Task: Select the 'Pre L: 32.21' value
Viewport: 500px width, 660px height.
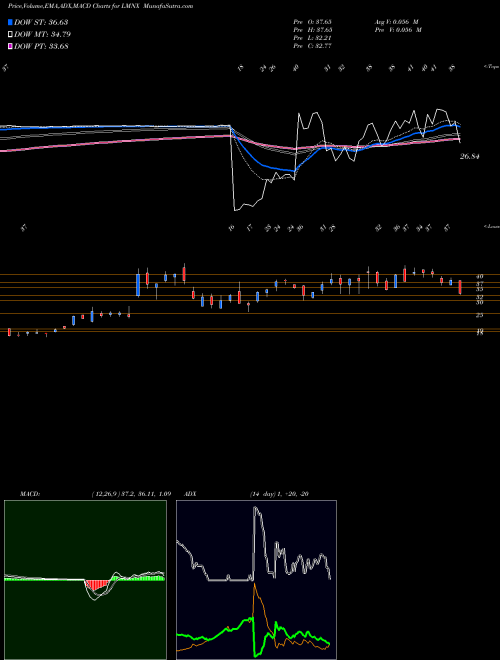Action: pyautogui.click(x=313, y=38)
